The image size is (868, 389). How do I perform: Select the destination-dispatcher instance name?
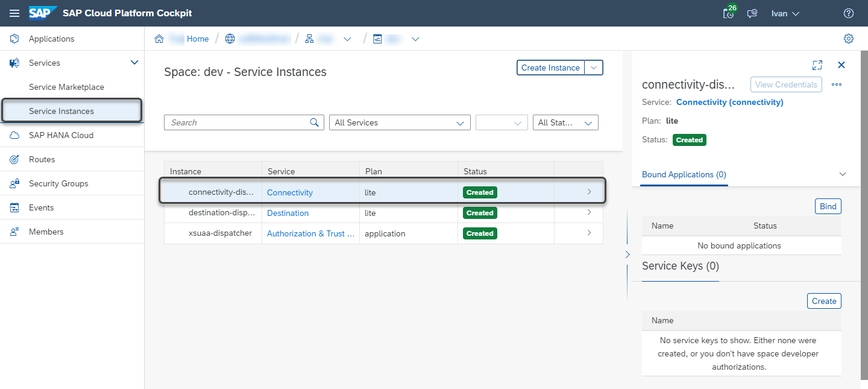tap(221, 213)
